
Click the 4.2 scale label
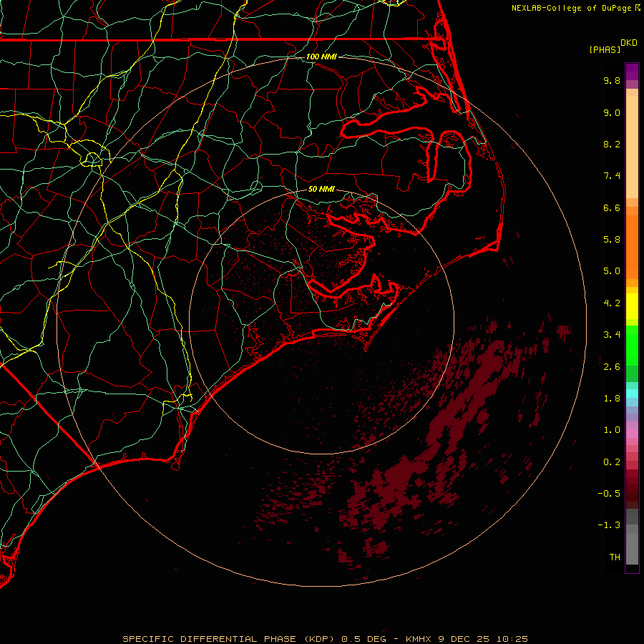click(612, 303)
